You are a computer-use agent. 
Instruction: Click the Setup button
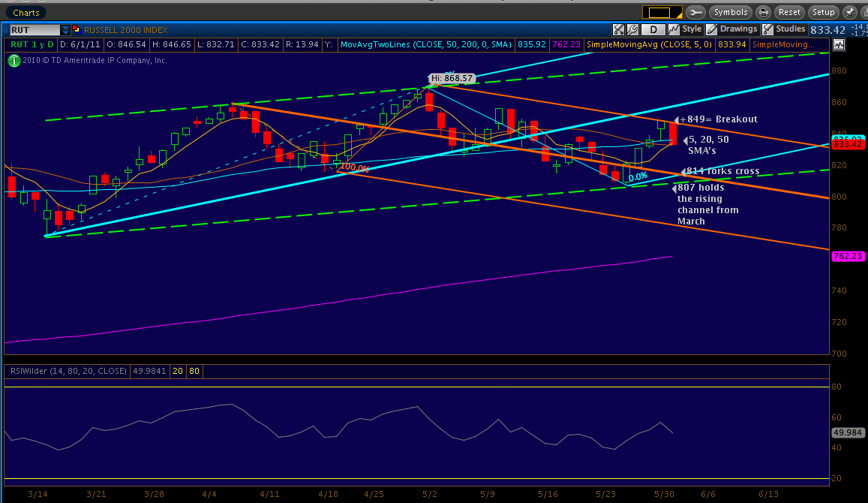point(823,12)
